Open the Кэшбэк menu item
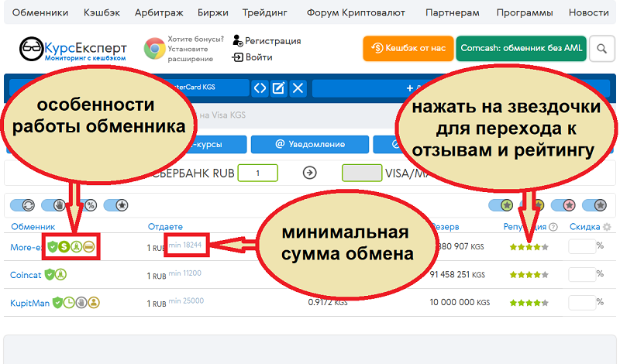Image resolution: width=620 pixels, height=364 pixels. 102,12
